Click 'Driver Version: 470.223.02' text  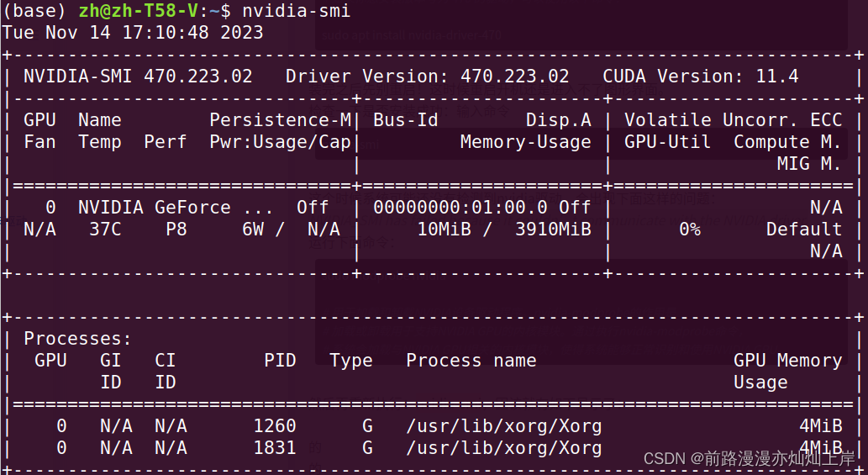point(428,76)
